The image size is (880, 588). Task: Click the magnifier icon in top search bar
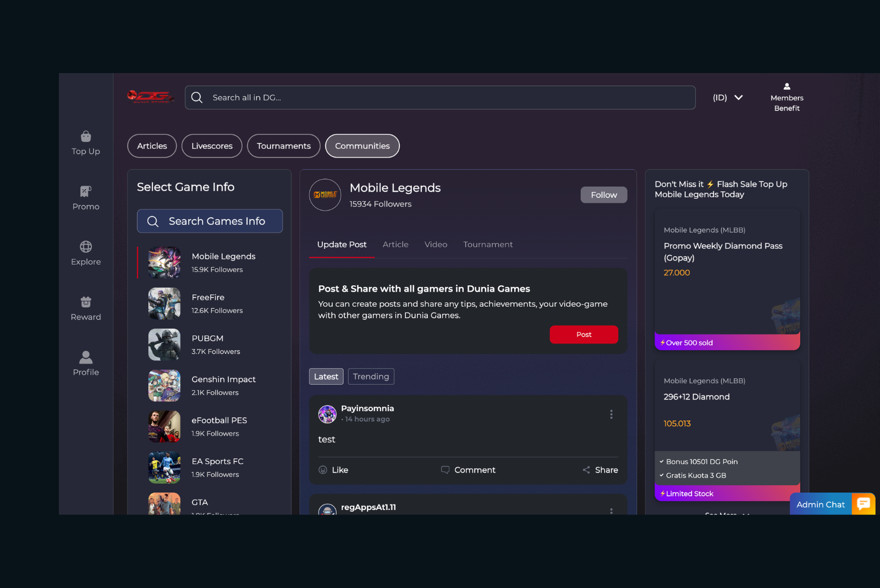197,97
